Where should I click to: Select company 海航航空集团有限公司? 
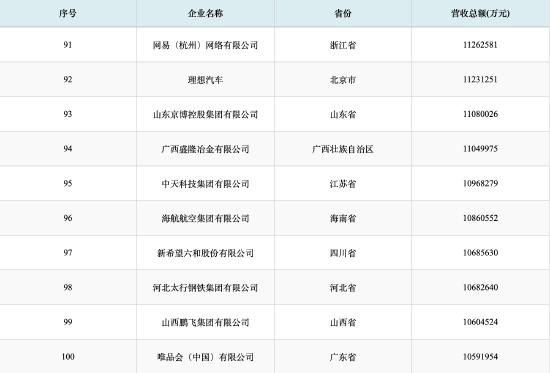tap(205, 219)
